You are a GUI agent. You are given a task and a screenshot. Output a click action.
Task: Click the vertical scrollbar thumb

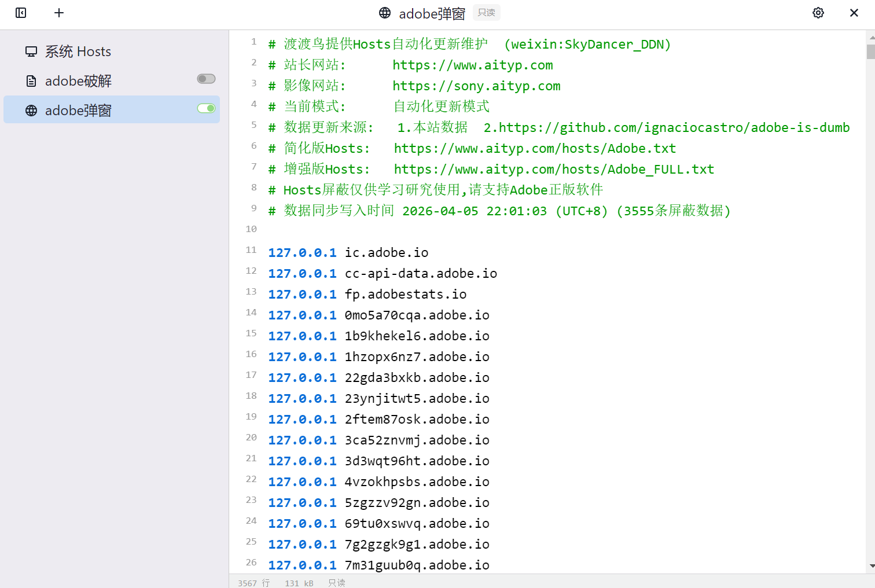click(x=871, y=52)
